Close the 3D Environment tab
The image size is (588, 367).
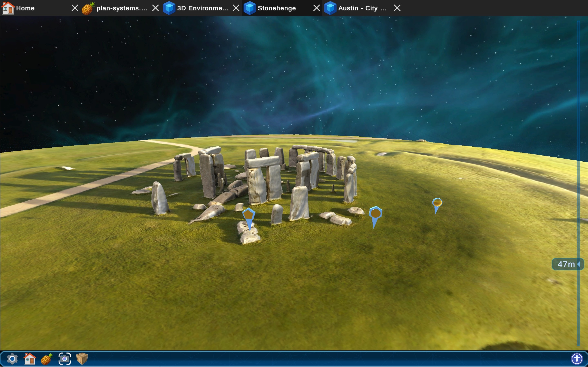pyautogui.click(x=236, y=8)
